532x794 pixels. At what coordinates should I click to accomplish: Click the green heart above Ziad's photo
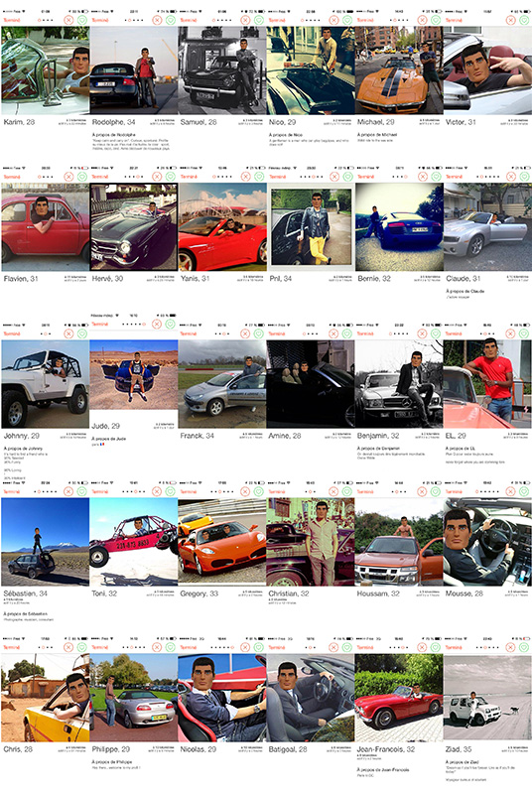click(x=524, y=647)
